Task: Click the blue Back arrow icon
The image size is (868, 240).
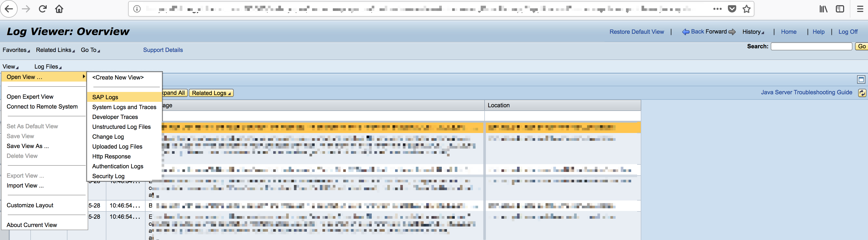Action: pos(685,32)
